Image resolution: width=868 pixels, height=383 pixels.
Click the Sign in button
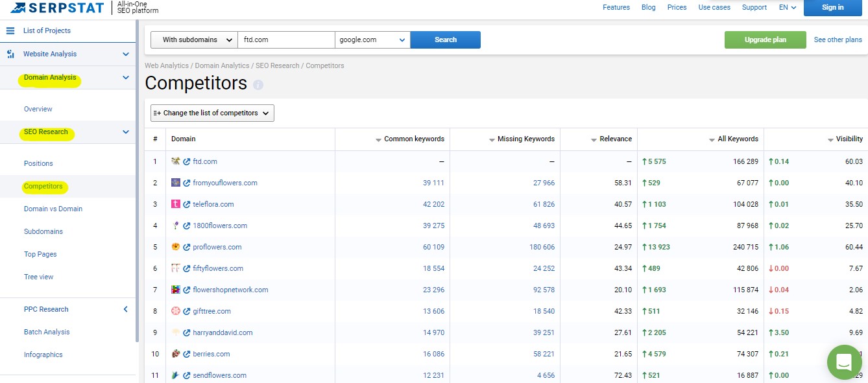832,8
